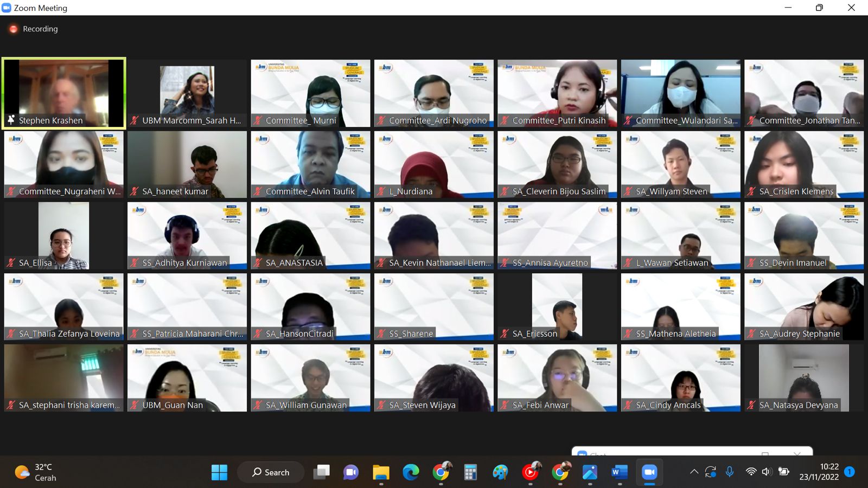
Task: Open File Explorer folder icon
Action: 381,472
